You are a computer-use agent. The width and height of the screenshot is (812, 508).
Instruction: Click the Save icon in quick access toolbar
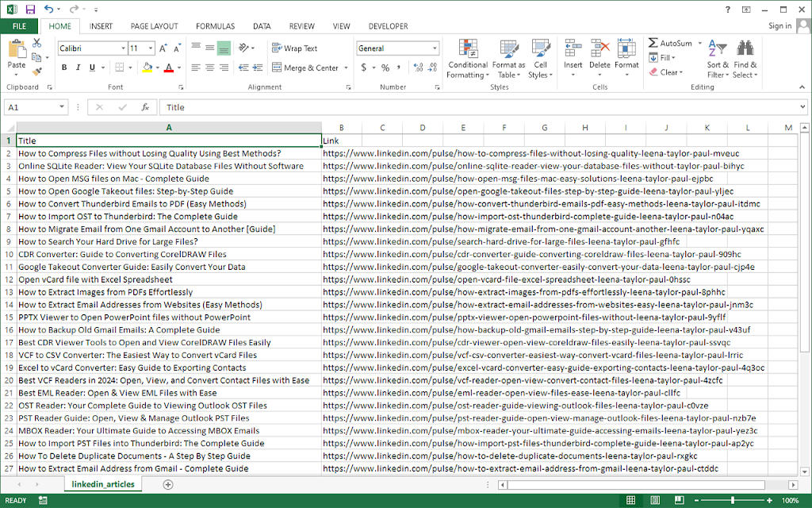[30, 10]
